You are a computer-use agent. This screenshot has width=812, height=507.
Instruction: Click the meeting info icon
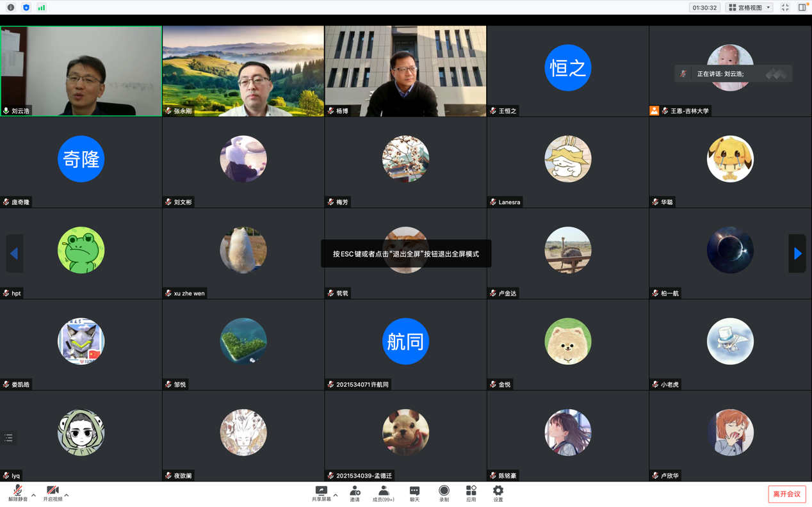pyautogui.click(x=11, y=8)
